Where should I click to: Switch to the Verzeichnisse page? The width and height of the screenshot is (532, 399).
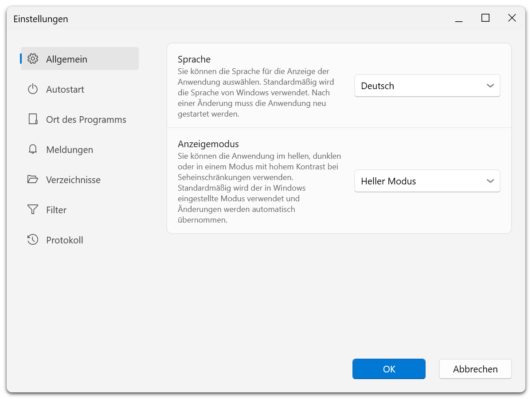tap(80, 180)
